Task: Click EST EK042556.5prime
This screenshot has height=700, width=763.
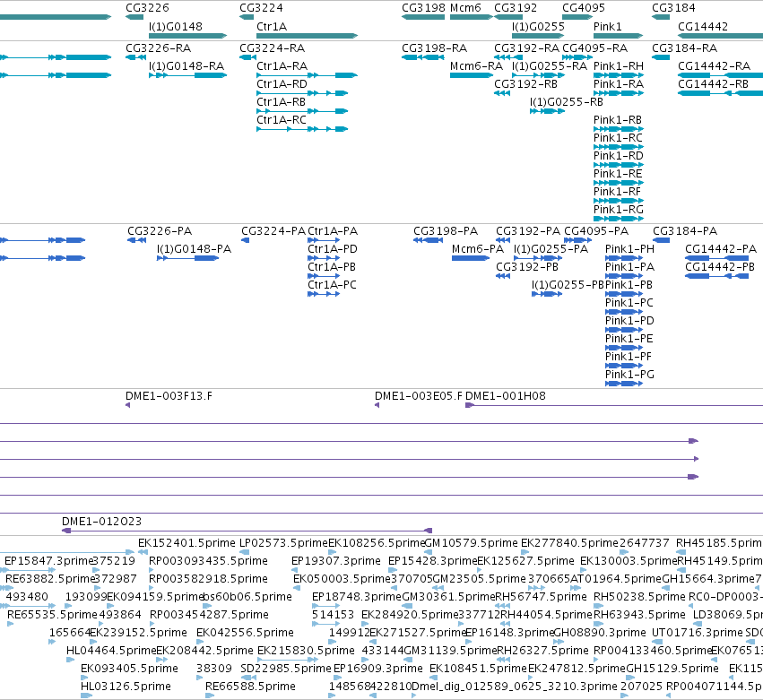Action: coord(245,633)
